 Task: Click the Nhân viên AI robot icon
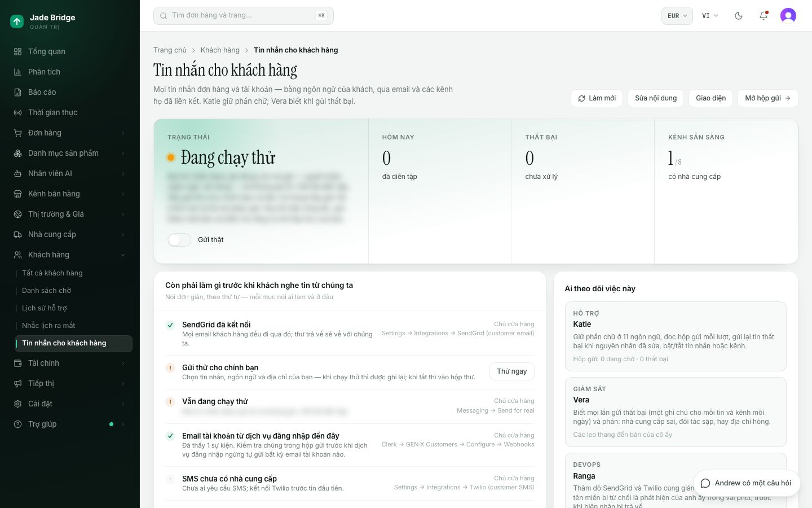pyautogui.click(x=17, y=173)
